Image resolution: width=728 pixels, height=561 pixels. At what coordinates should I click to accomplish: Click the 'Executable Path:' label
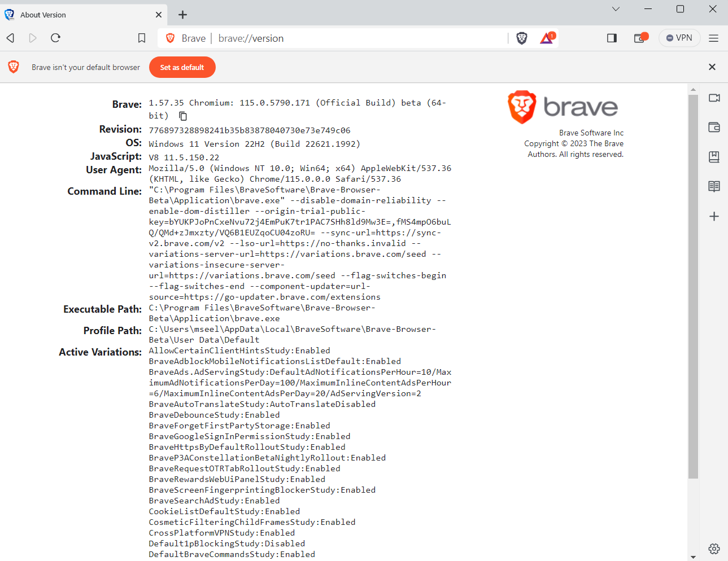click(x=102, y=309)
